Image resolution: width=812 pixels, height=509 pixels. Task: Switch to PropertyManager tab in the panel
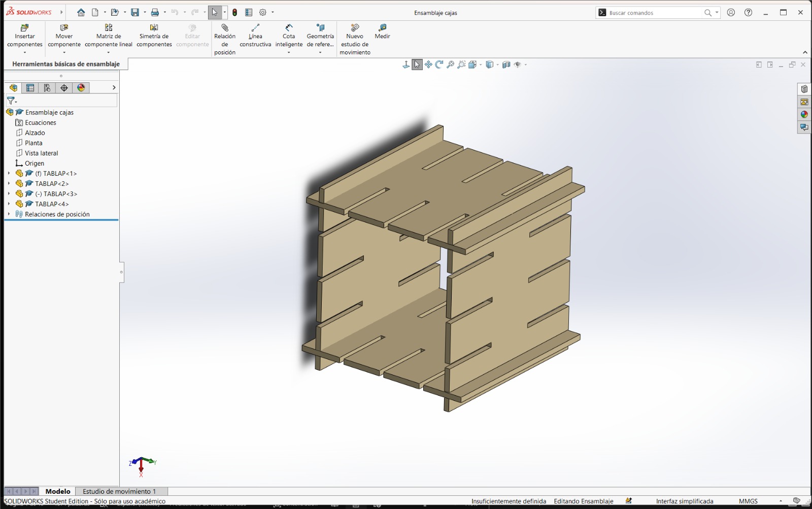pos(30,87)
